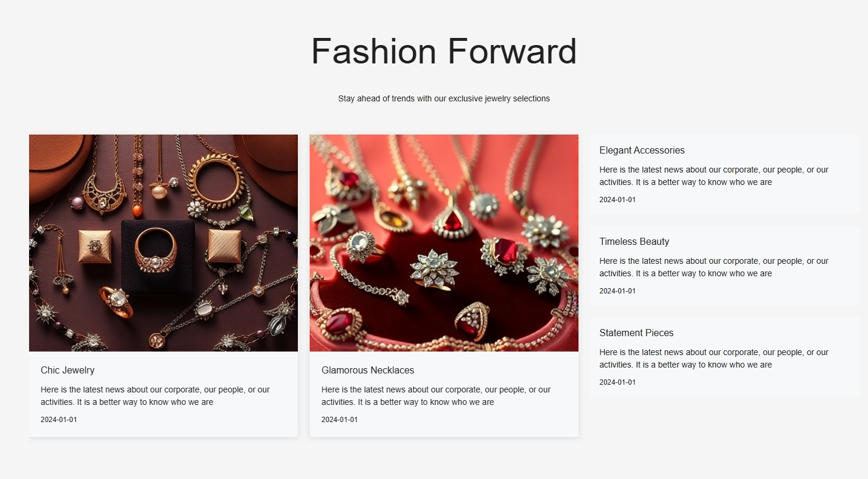
Task: Click the Fashion Forward heading
Action: pos(444,51)
